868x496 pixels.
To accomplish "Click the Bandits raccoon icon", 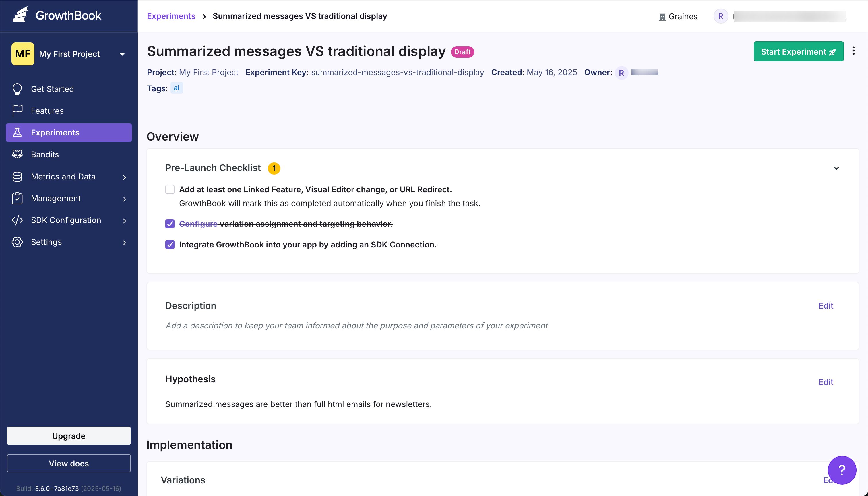I will [17, 154].
